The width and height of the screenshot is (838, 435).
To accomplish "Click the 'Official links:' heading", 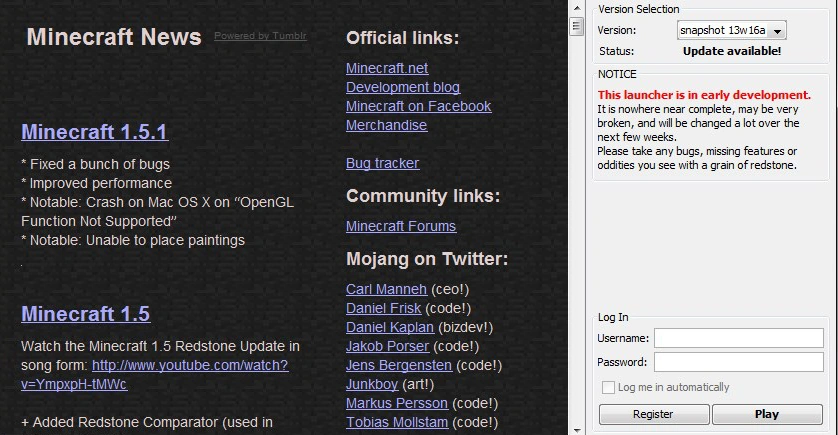I will [402, 38].
